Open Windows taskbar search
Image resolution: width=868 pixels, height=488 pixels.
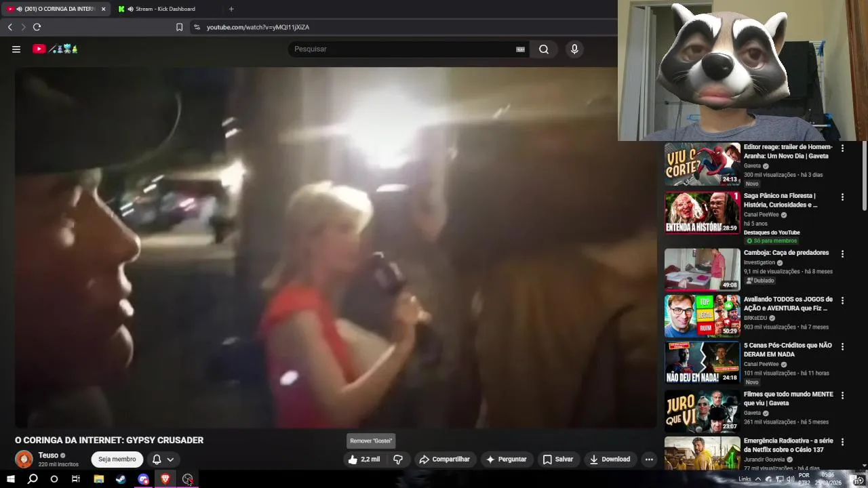point(32,479)
